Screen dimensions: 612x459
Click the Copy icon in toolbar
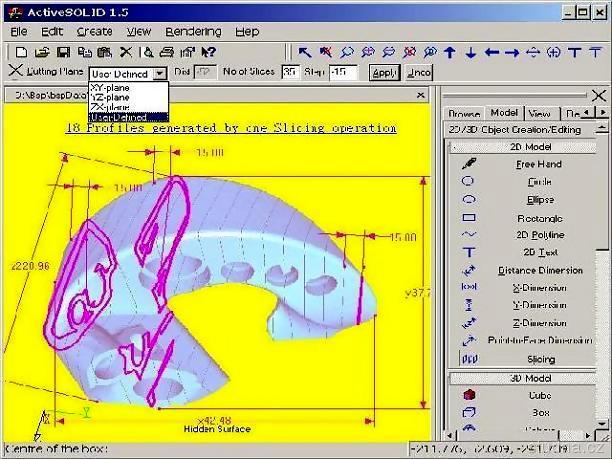pos(84,52)
